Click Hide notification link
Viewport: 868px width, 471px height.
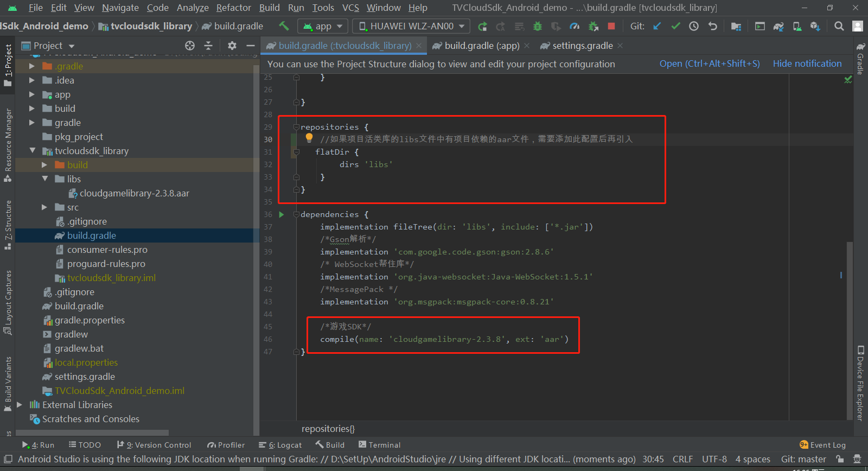(x=807, y=63)
